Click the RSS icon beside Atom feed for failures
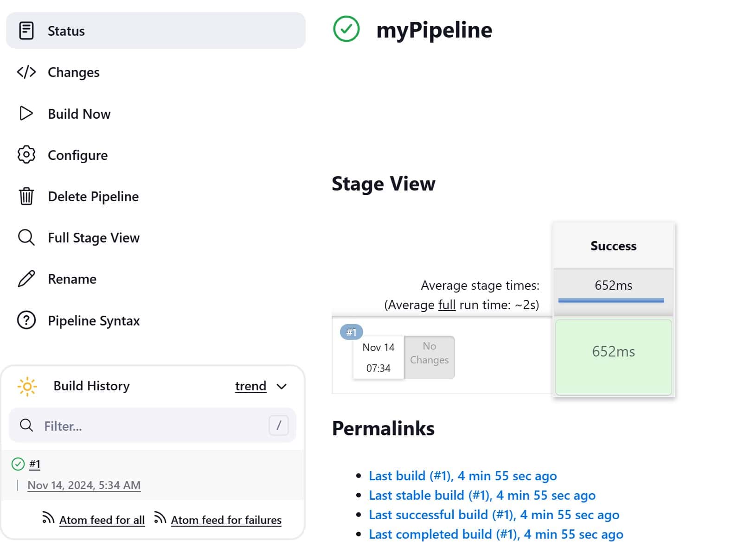Screen dimensions: 744x560 tap(160, 519)
